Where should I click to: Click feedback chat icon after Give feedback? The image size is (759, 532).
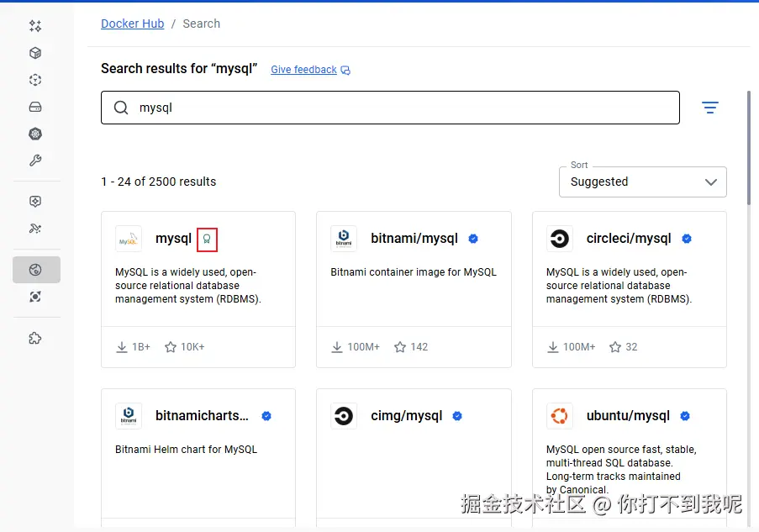coord(345,71)
